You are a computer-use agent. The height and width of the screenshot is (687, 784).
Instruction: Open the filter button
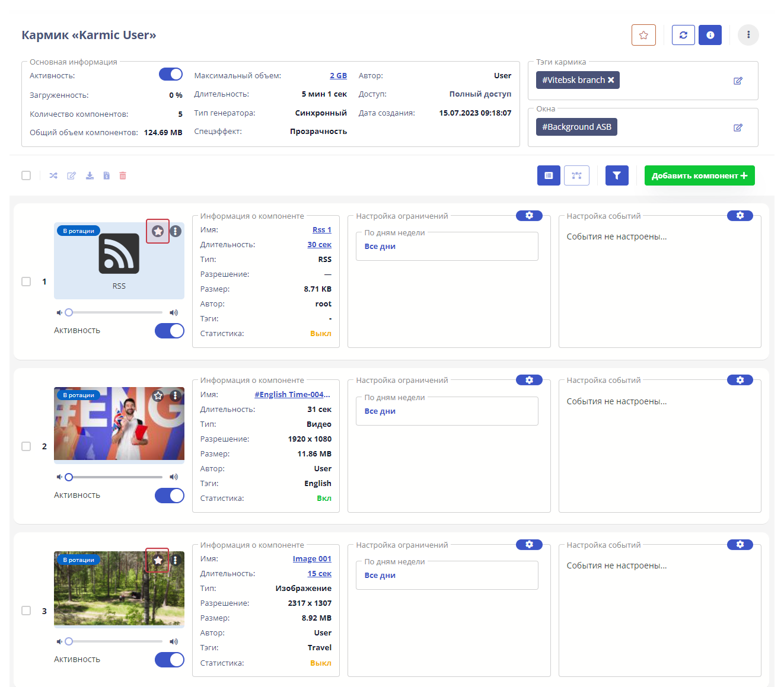[x=617, y=175]
